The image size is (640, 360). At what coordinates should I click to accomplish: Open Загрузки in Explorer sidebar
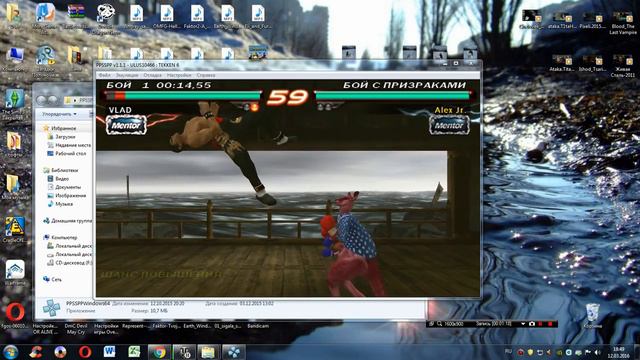[x=61, y=137]
